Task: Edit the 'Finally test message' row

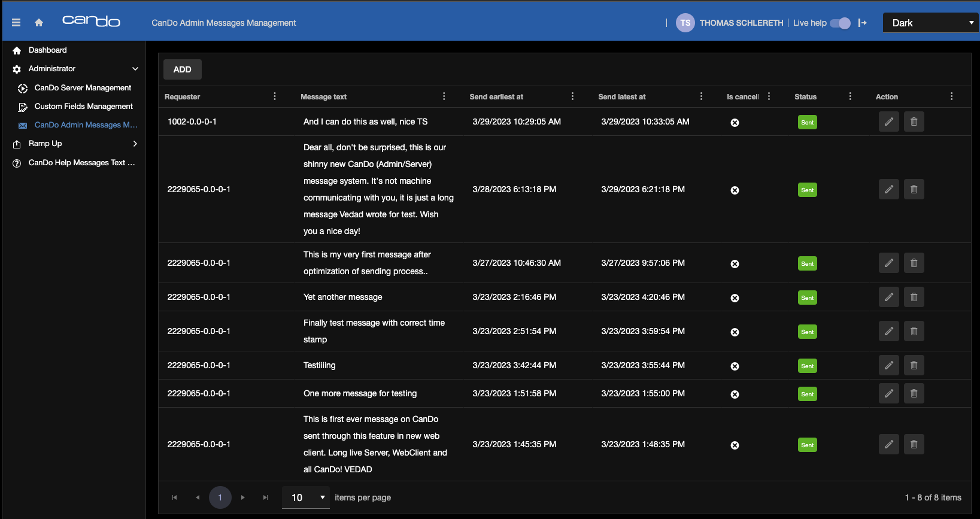Action: (889, 331)
